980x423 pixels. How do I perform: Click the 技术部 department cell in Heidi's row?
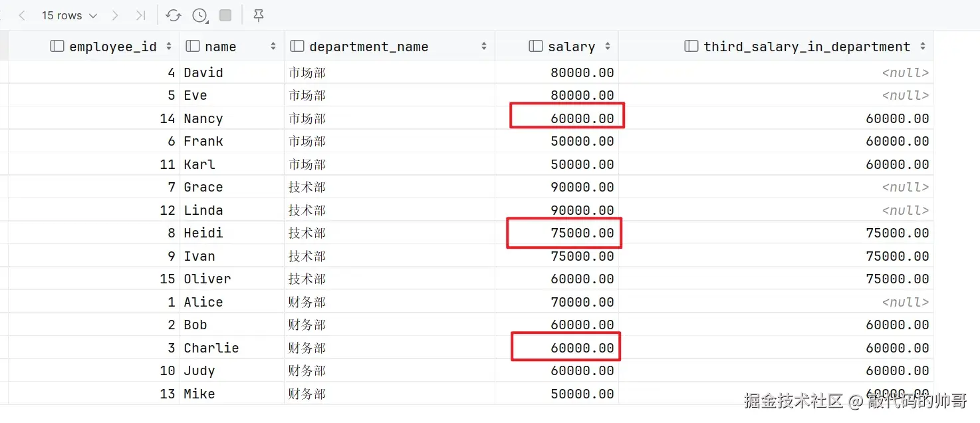[x=390, y=233]
